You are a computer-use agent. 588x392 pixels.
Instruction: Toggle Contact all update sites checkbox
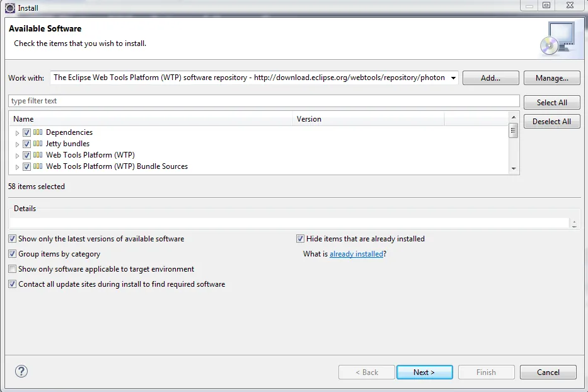pos(13,284)
